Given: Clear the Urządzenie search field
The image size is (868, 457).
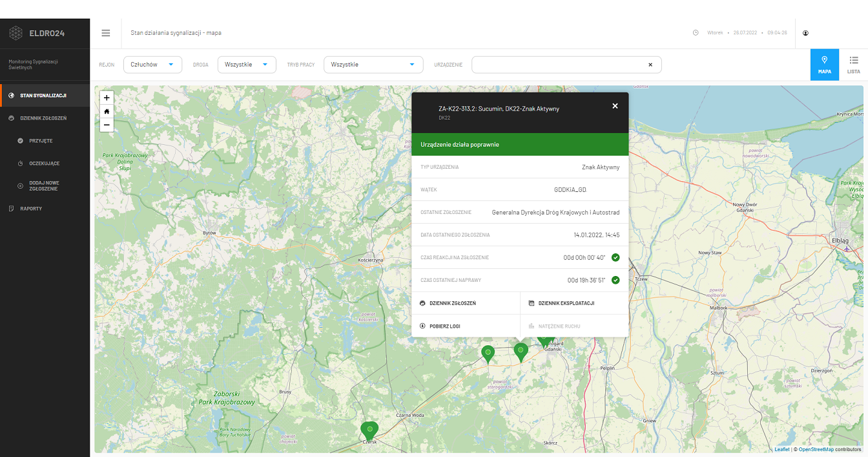Looking at the screenshot, I should [650, 65].
